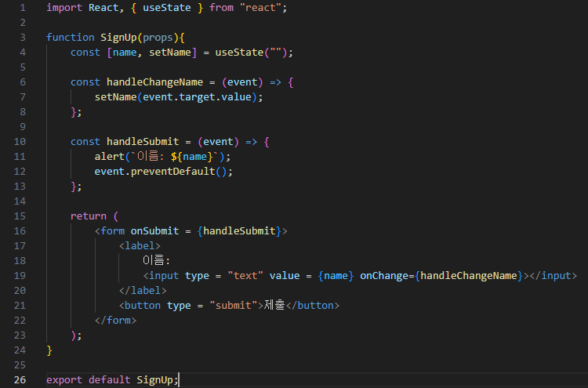588x388 pixels.
Task: Click the "이름:" text on line 18
Action: (156, 260)
